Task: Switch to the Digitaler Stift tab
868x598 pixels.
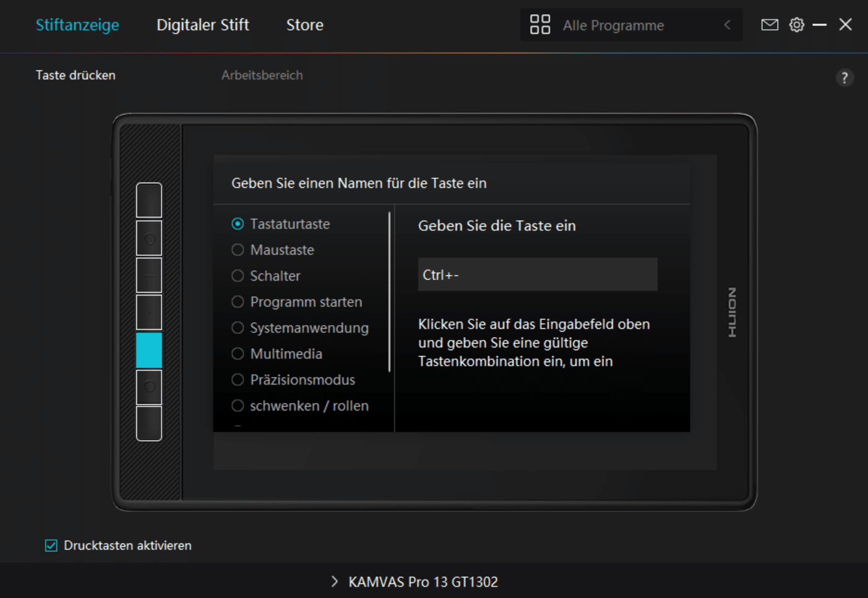Action: 202,25
